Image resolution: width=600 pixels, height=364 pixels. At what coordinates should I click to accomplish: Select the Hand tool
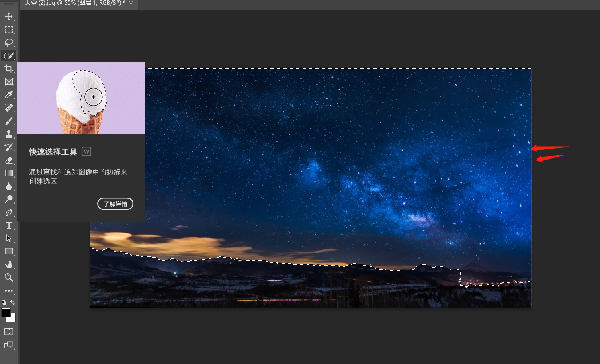pyautogui.click(x=9, y=264)
